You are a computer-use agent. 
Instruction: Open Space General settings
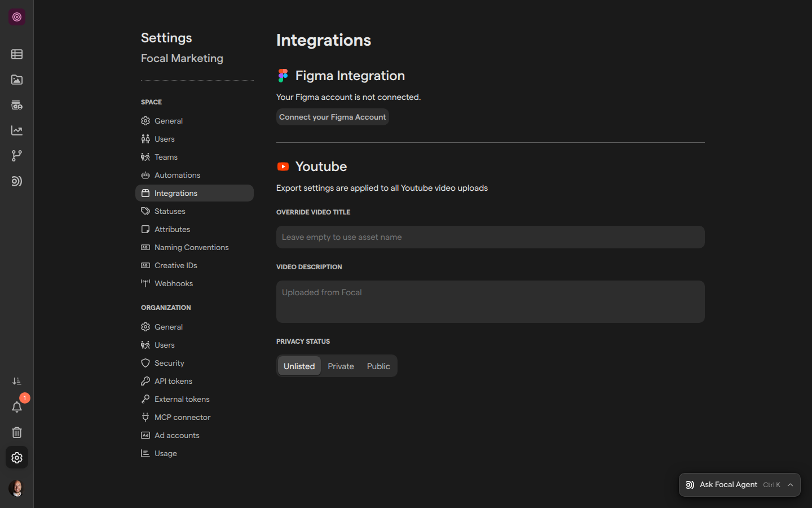(x=195, y=121)
